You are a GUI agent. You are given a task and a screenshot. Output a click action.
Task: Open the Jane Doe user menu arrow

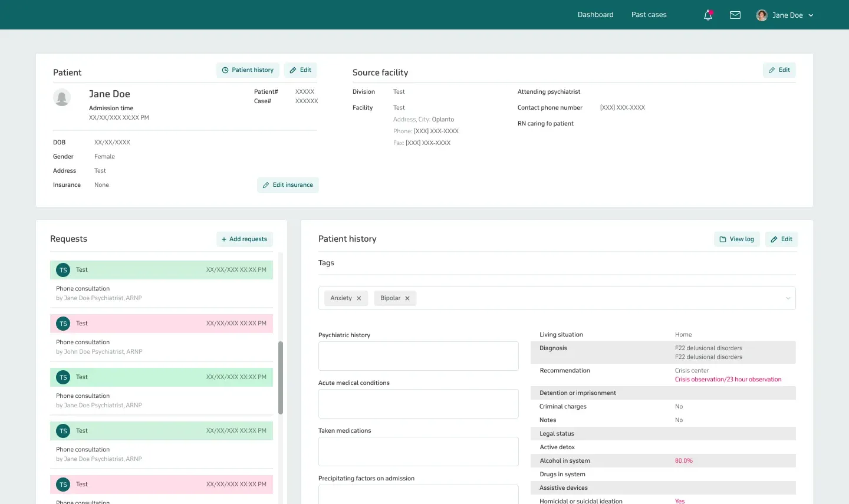pos(811,15)
